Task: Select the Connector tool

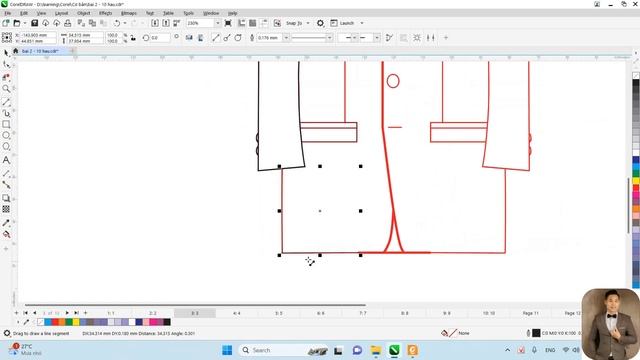Action: (6, 184)
